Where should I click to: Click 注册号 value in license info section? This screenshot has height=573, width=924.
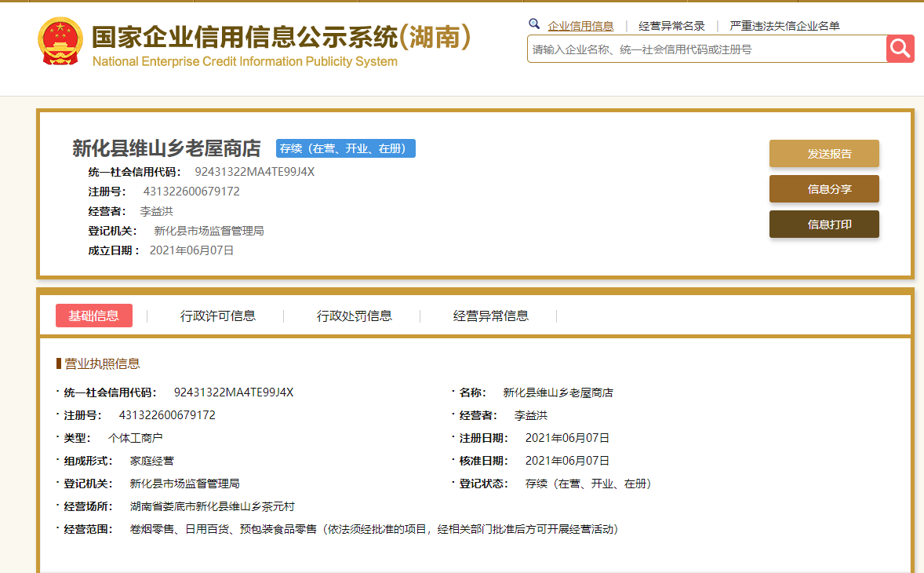(x=167, y=415)
